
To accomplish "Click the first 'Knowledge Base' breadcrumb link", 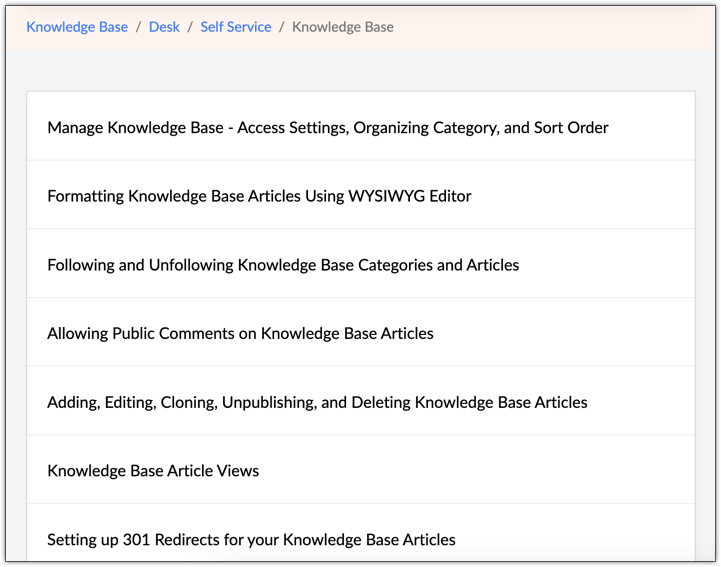I will [x=77, y=27].
